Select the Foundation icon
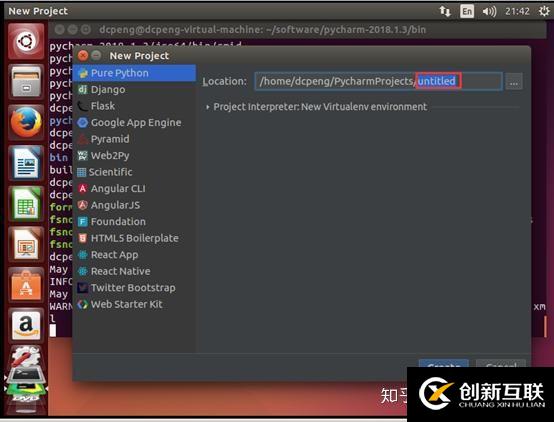The height and width of the screenshot is (422, 554). (82, 222)
